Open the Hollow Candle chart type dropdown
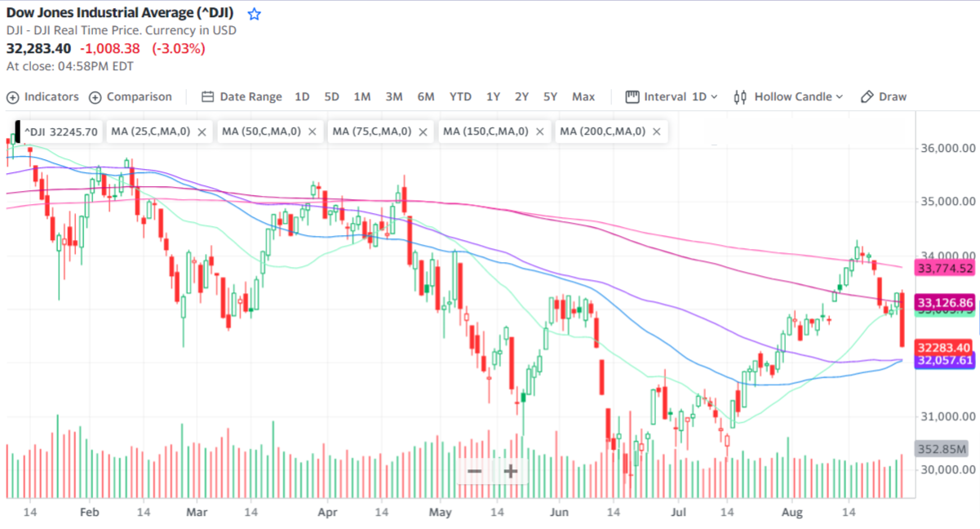 pyautogui.click(x=788, y=96)
